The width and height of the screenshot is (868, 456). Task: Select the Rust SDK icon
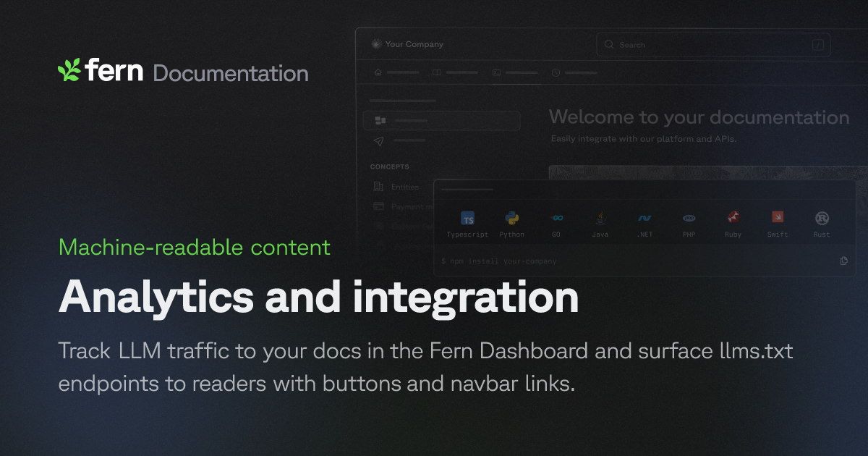click(x=822, y=218)
